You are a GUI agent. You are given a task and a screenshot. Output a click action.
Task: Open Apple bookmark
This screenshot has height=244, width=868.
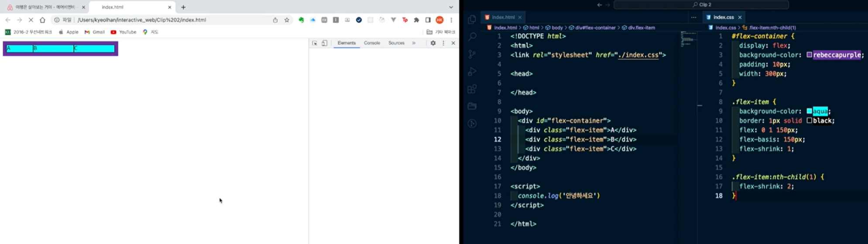[x=69, y=32]
